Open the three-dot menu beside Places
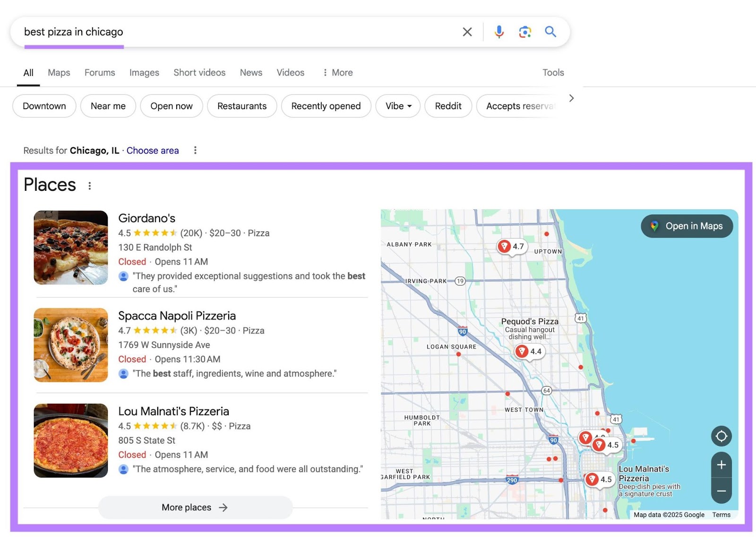This screenshot has height=537, width=756. 89,186
